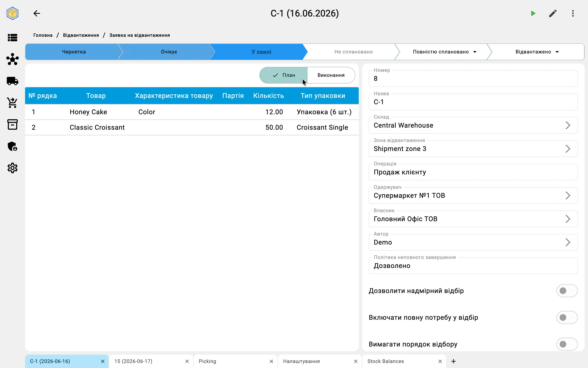Image resolution: width=588 pixels, height=368 pixels.
Task: Go back with the arrow icon
Action: tap(37, 13)
